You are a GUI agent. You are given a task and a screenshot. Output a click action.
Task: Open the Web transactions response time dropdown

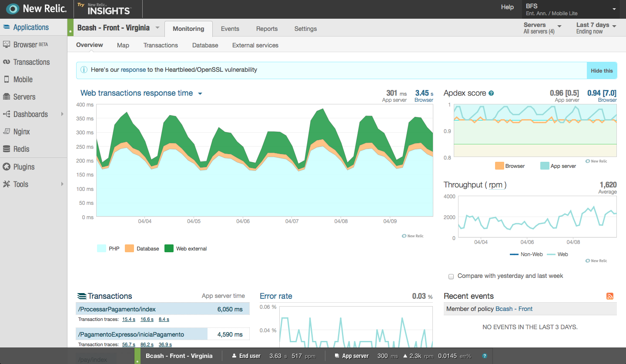pyautogui.click(x=200, y=94)
